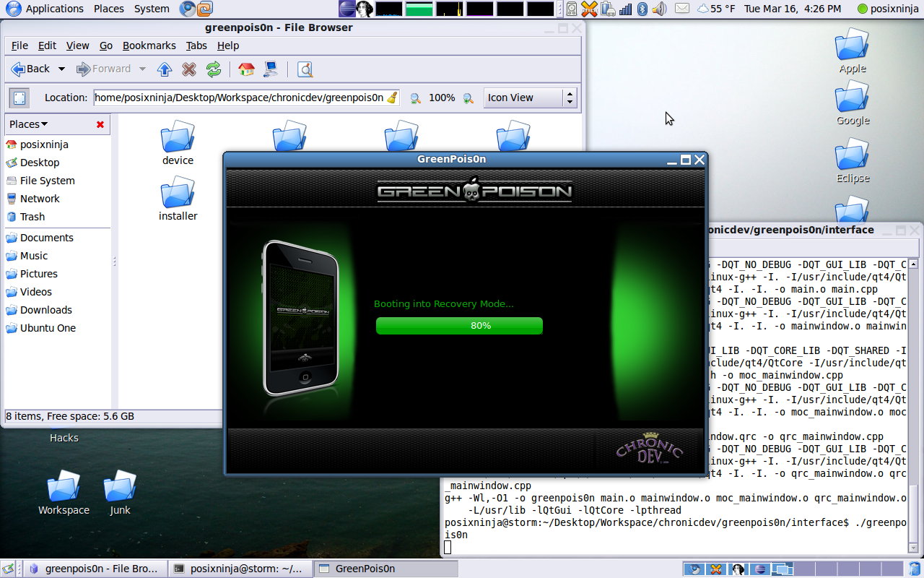Open the volume speaker icon in the tray

coord(659,9)
